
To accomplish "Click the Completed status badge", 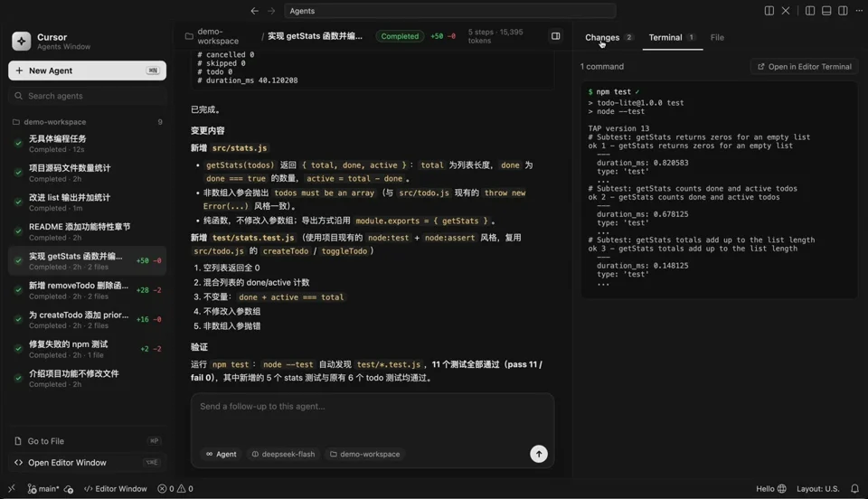I will 400,36.
